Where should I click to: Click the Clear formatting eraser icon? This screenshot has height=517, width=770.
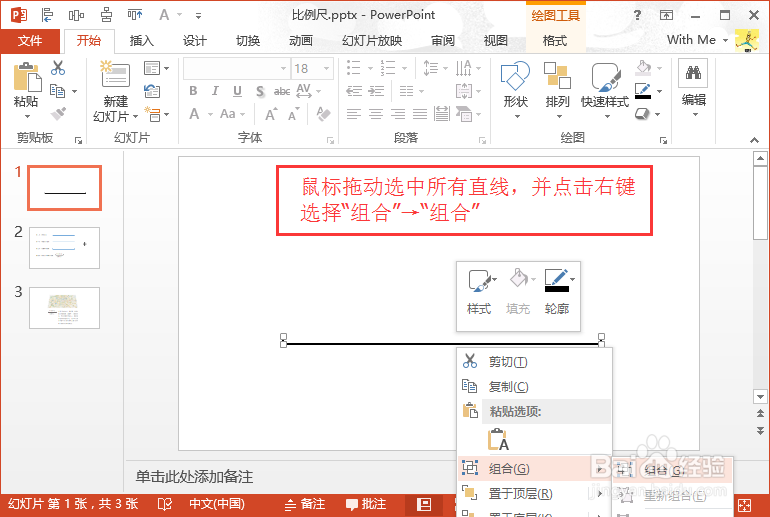[323, 114]
